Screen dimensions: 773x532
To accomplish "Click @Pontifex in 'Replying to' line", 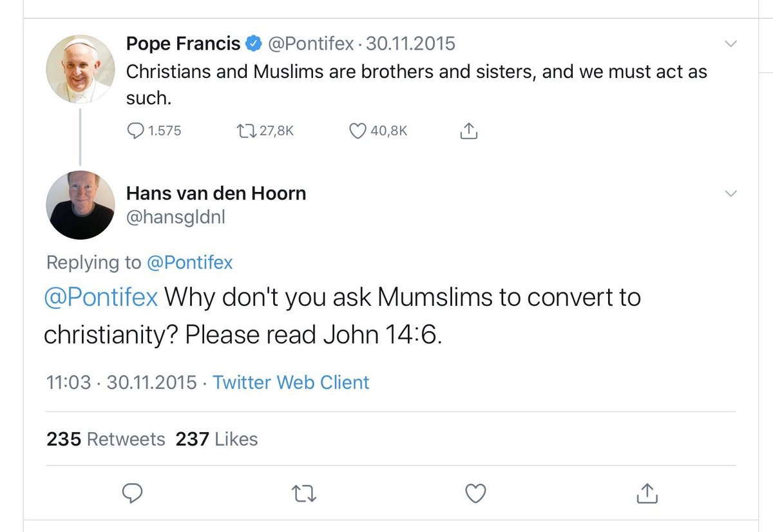I will 189,262.
